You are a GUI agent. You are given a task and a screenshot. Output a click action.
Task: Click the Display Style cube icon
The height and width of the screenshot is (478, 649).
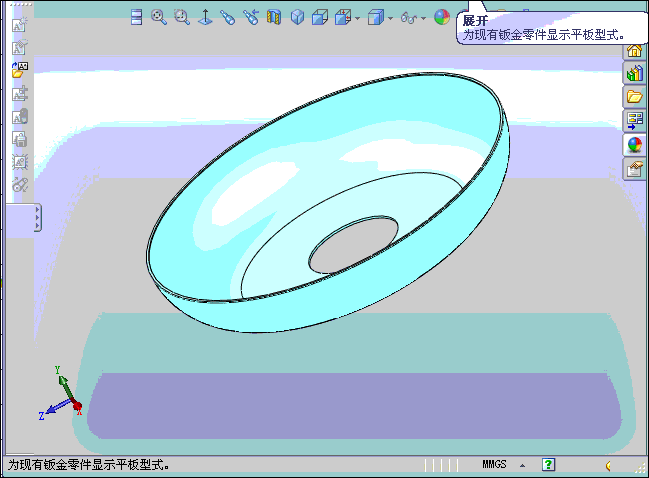[376, 18]
